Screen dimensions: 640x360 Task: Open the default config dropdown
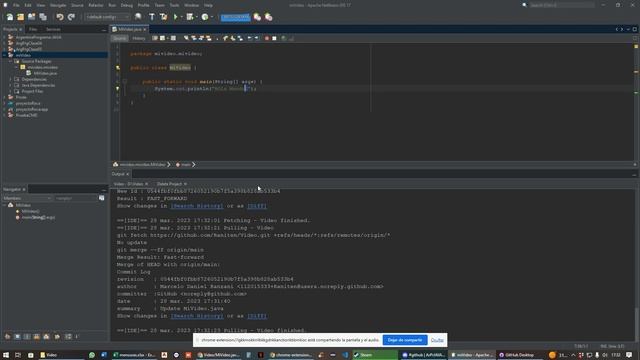pyautogui.click(x=107, y=17)
